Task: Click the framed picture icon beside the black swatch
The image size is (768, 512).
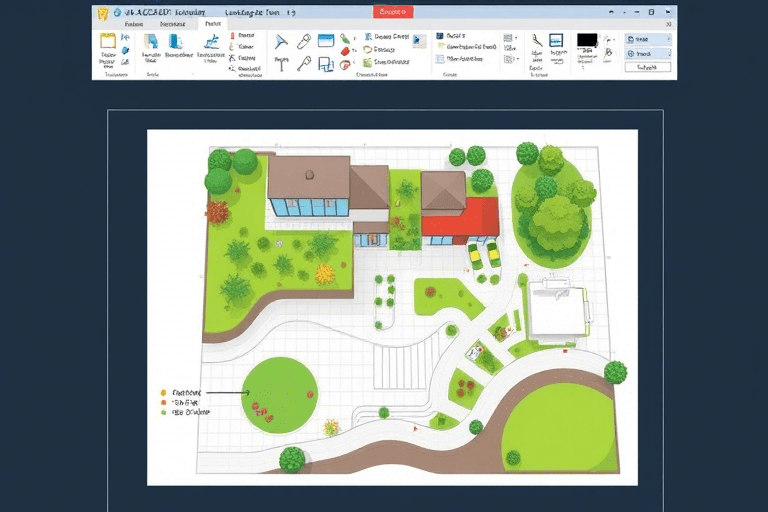Action: coord(557,42)
